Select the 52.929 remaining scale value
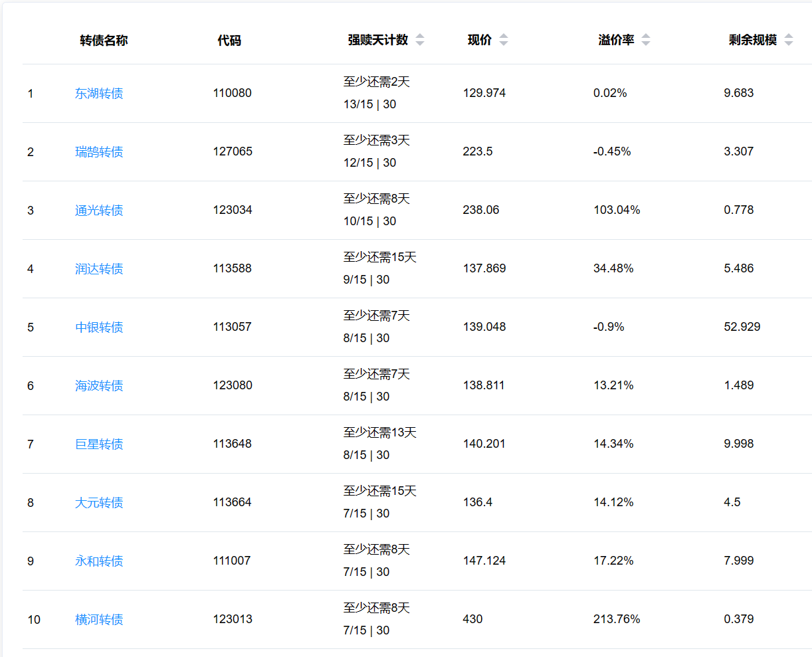 coord(742,327)
